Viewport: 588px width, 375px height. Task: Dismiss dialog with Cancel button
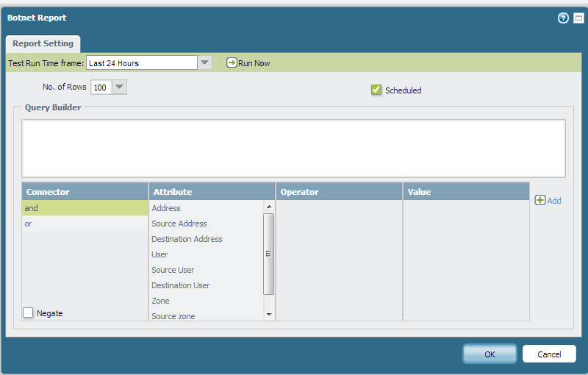coord(549,354)
